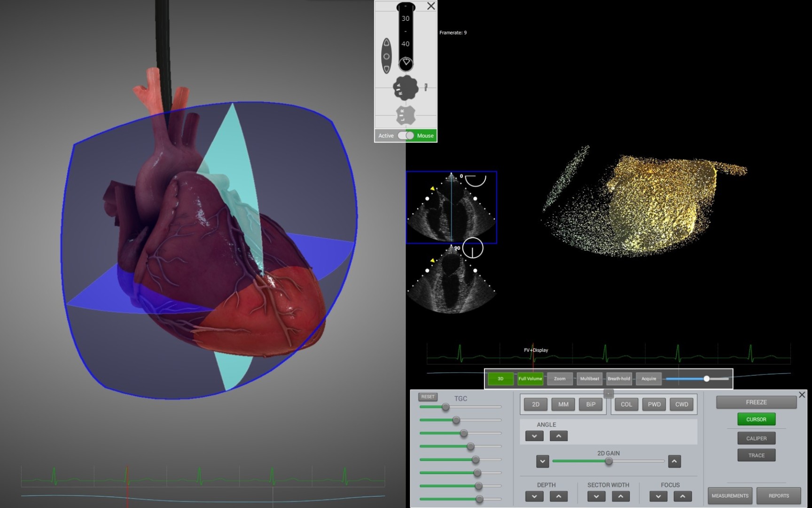Click the 2D GAIN slider handle
This screenshot has width=812, height=508.
609,461
